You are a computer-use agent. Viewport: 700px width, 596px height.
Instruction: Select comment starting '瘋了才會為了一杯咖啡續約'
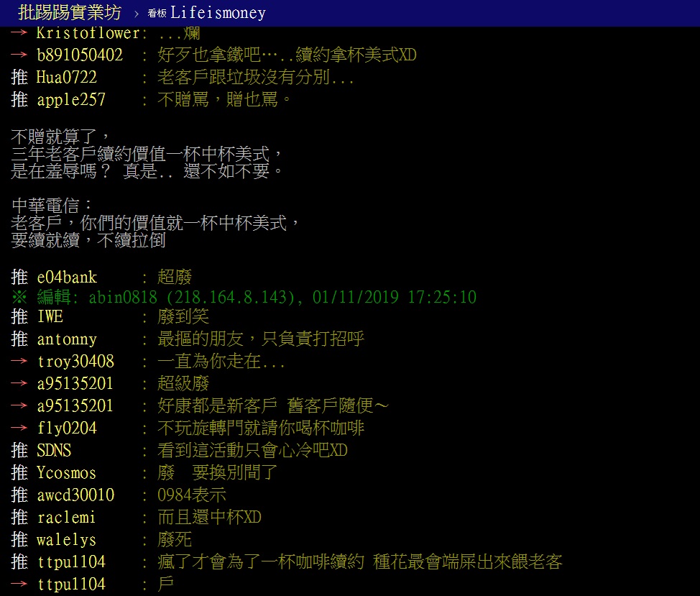click(x=360, y=561)
